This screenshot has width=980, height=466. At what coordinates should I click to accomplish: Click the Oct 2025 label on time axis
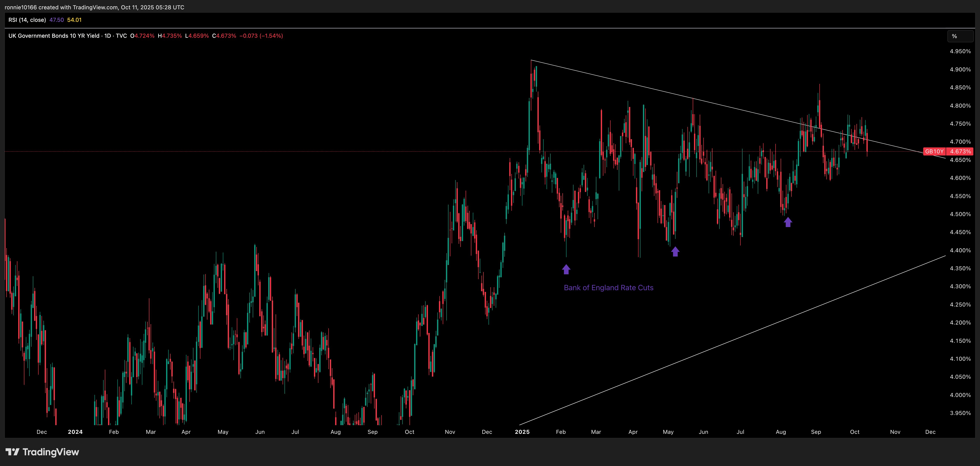pos(854,432)
